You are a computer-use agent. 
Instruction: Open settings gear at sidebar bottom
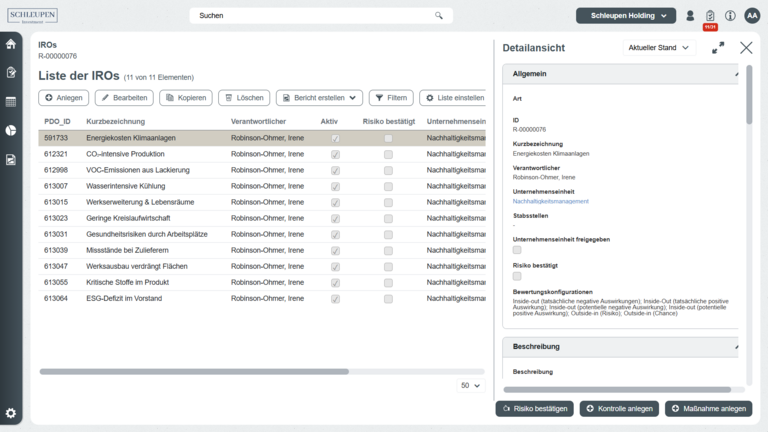pos(11,413)
